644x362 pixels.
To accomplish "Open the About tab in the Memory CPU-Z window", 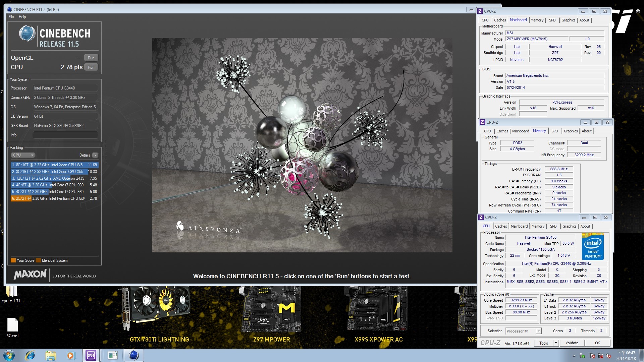I will (x=587, y=131).
